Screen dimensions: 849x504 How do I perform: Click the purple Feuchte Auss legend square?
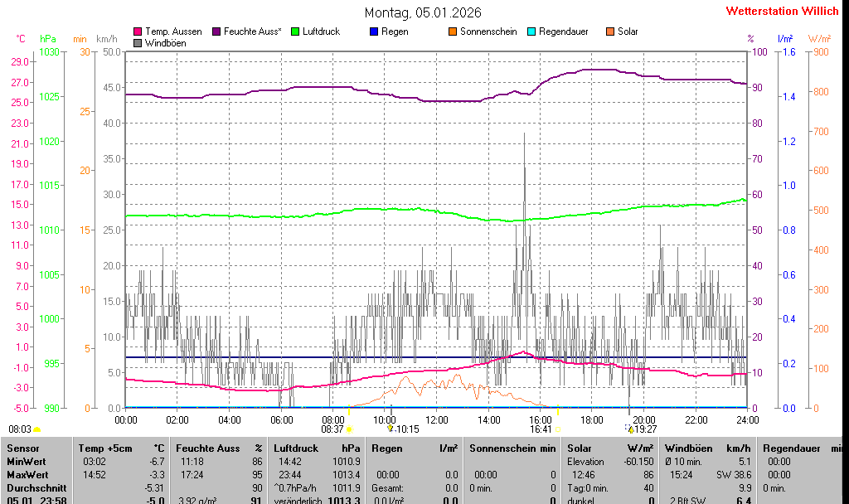[217, 31]
